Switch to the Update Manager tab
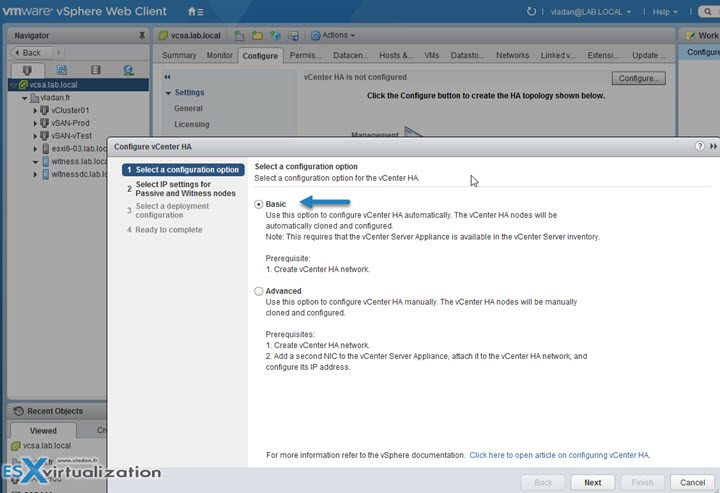The height and width of the screenshot is (493, 720). coord(648,55)
